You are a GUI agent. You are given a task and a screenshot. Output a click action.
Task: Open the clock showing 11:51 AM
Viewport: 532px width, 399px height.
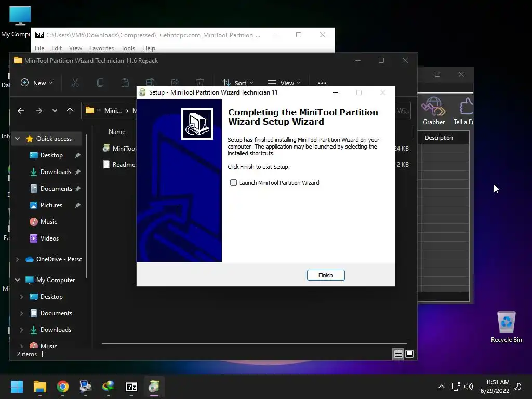(x=495, y=387)
